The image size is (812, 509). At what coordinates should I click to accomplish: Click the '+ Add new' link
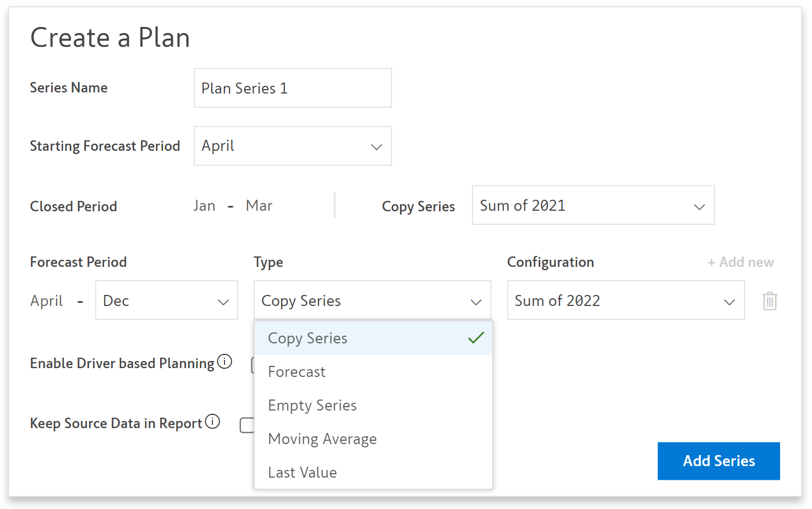point(740,262)
